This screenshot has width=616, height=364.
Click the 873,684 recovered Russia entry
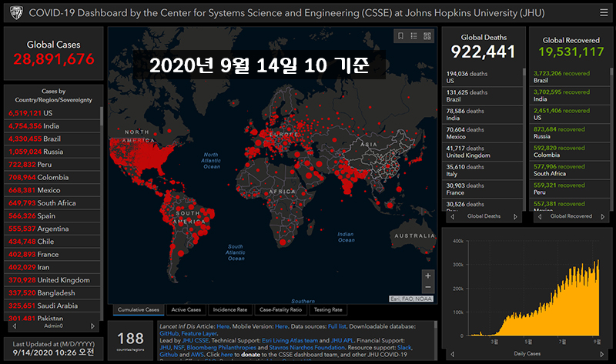click(x=570, y=132)
